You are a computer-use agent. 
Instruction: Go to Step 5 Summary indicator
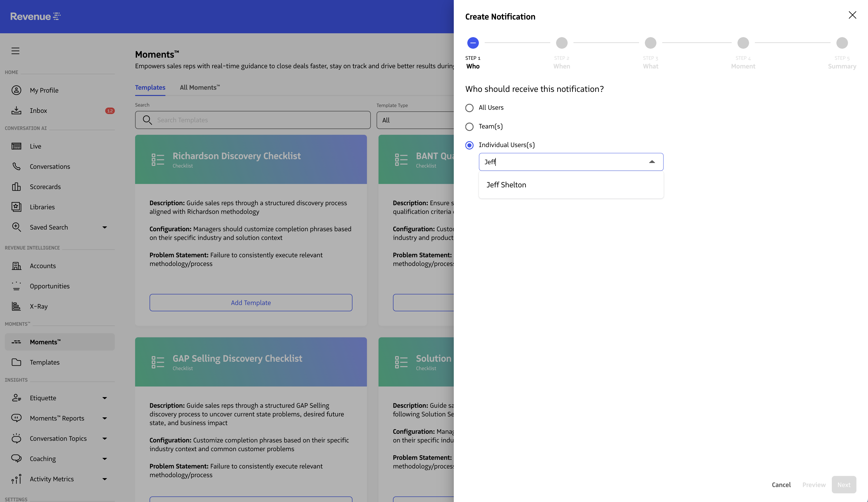pyautogui.click(x=842, y=43)
